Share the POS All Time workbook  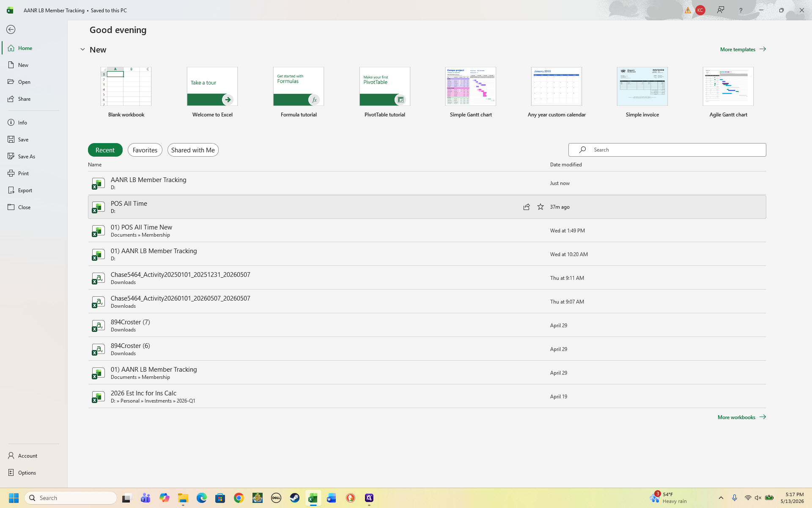[527, 207]
